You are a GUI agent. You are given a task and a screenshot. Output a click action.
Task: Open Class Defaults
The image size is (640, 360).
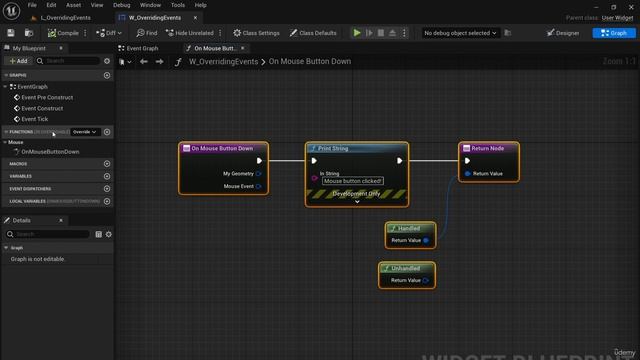(313, 33)
